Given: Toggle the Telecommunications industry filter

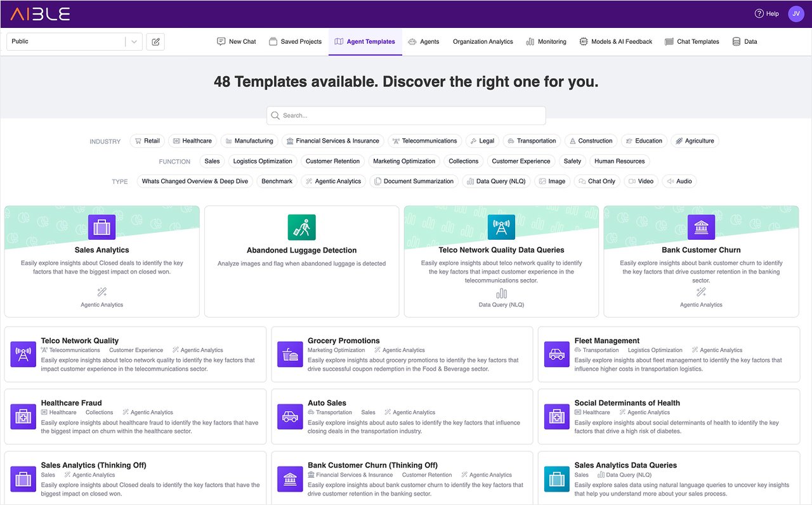Looking at the screenshot, I should 424,141.
